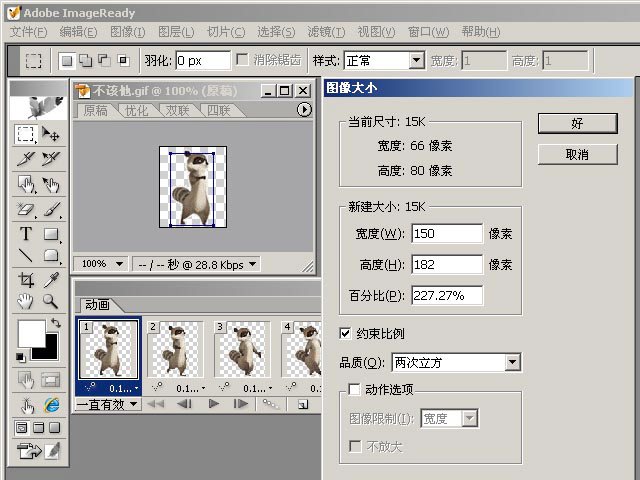Viewport: 640px width, 480px height.
Task: Rewind to first animation frame
Action: (156, 404)
